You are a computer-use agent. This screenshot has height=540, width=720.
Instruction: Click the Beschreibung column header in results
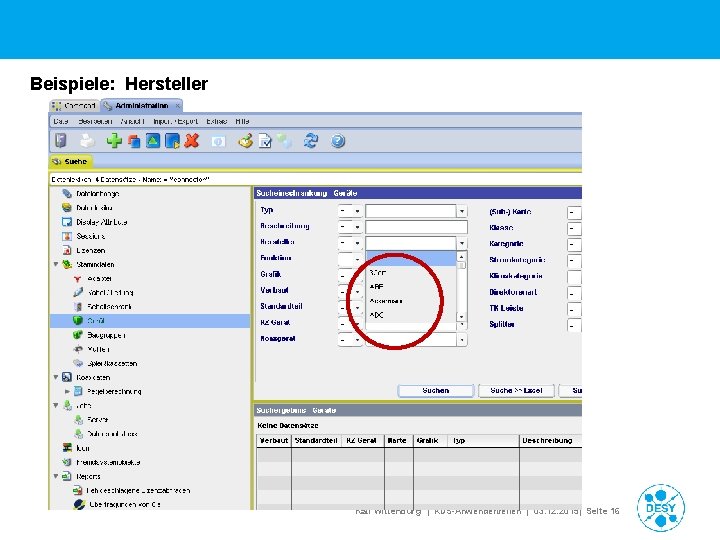tap(551, 440)
